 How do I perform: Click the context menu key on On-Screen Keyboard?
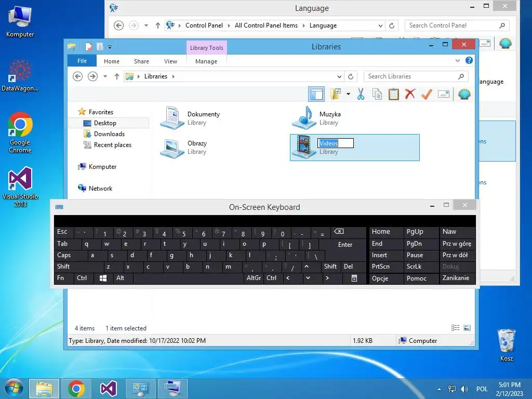(x=354, y=278)
